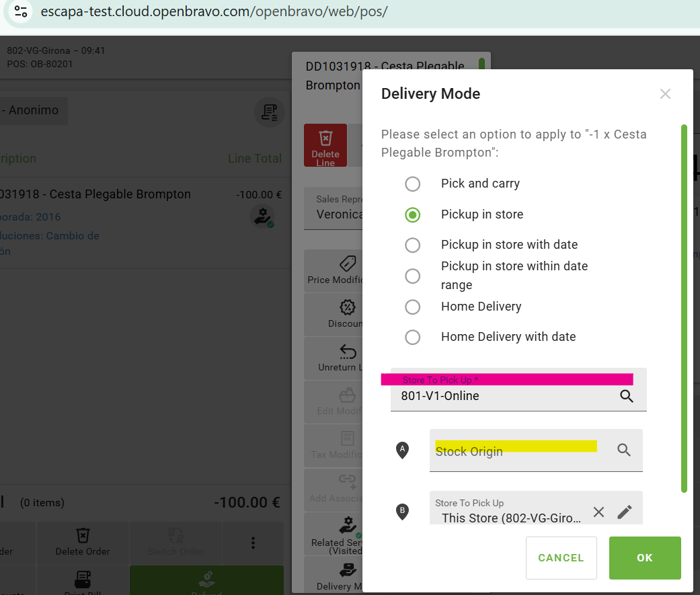Click the related service icon under line total

tap(261, 216)
